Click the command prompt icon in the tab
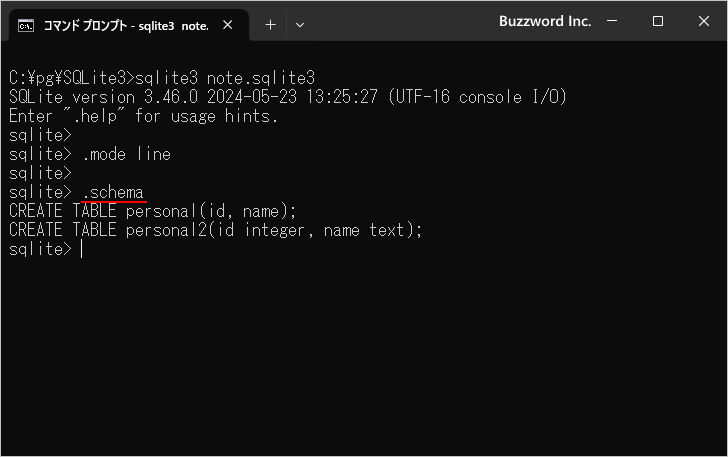The image size is (728, 457). [x=27, y=25]
